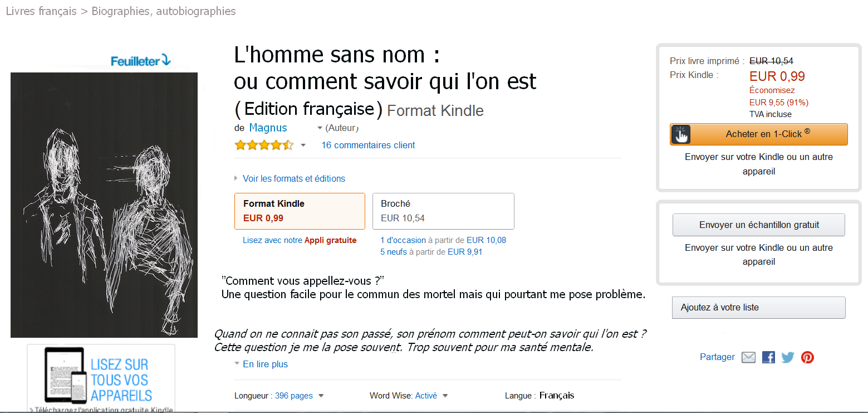The width and height of the screenshot is (868, 413).
Task: Expand the En lire plus description
Action: [x=265, y=364]
